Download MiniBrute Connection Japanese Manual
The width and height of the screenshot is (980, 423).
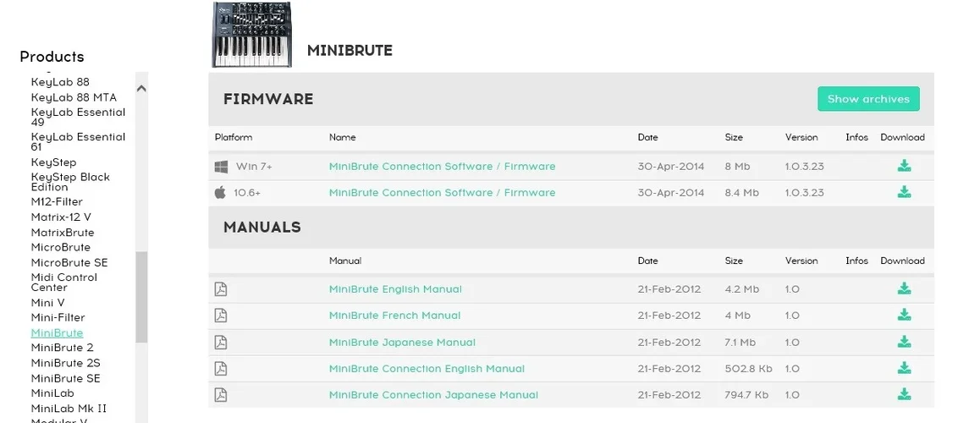click(904, 394)
